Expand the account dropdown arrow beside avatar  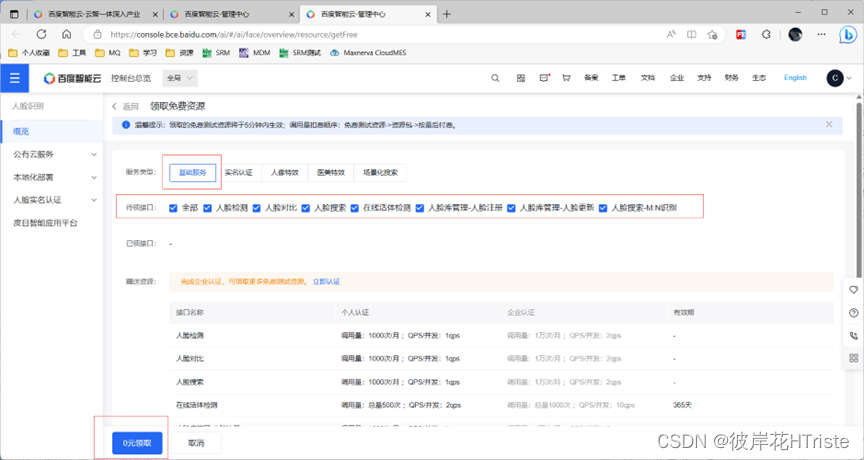(849, 78)
